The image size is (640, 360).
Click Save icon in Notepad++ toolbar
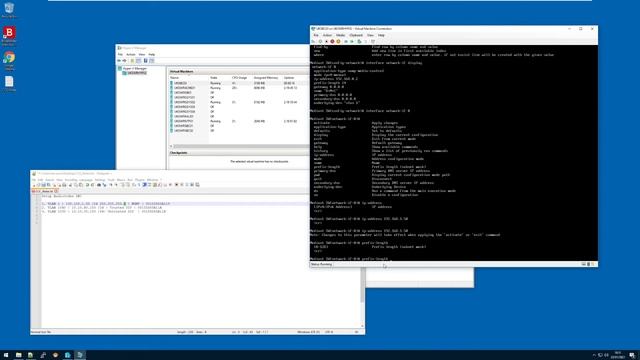click(x=43, y=185)
